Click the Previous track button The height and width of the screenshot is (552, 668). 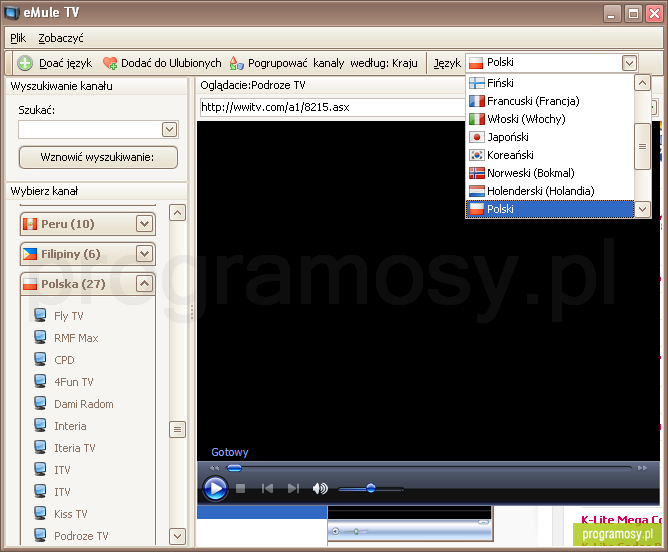tap(267, 488)
